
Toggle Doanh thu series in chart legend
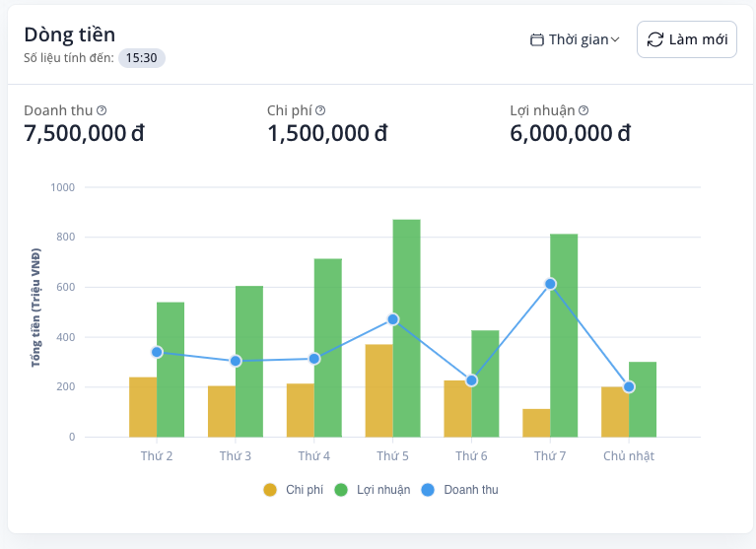[x=459, y=490]
